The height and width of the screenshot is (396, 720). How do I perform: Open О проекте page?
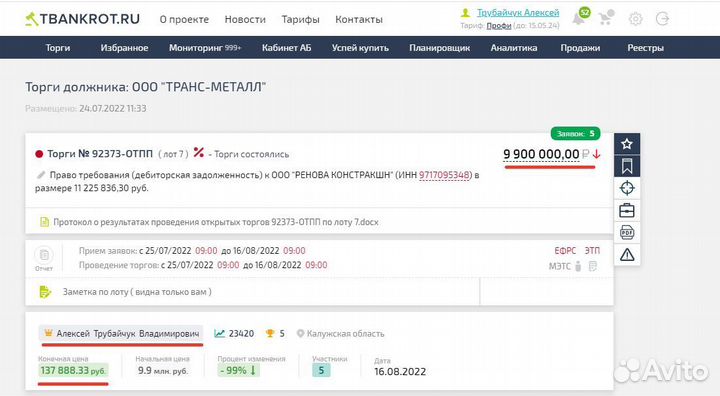click(184, 19)
